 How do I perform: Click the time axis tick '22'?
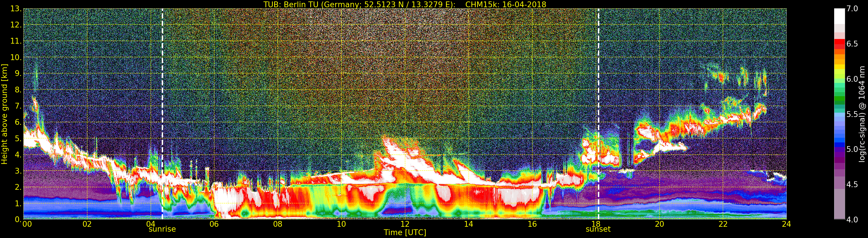[x=723, y=224]
